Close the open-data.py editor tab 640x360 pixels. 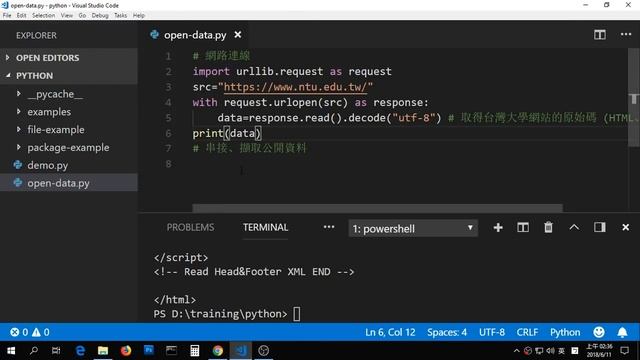pyautogui.click(x=238, y=35)
